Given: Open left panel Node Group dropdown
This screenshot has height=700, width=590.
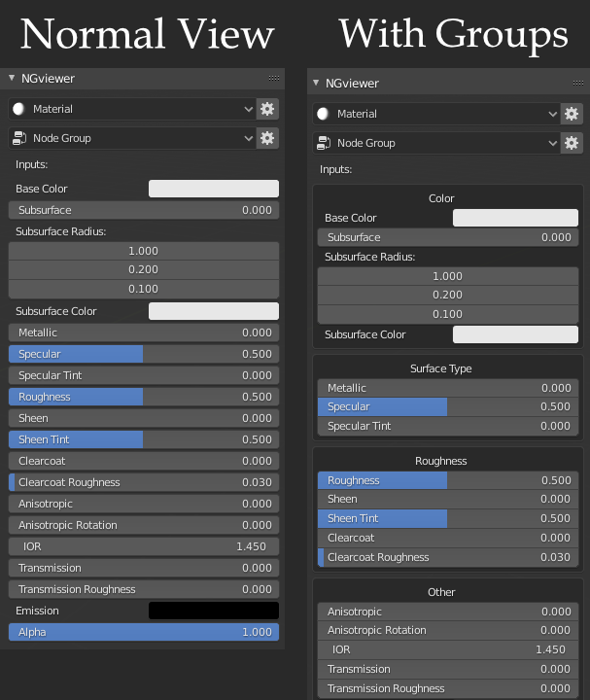Looking at the screenshot, I should [132, 138].
